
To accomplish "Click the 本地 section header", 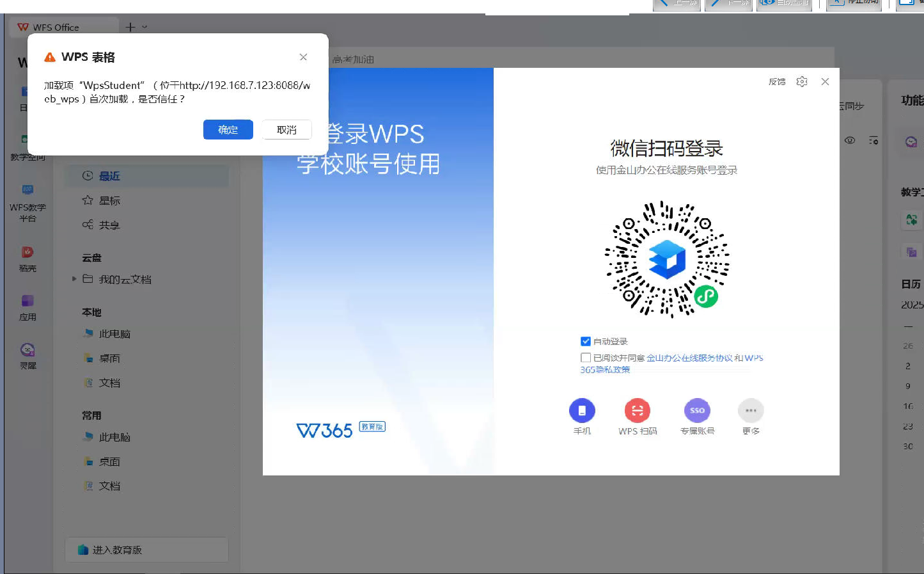I will [x=91, y=312].
